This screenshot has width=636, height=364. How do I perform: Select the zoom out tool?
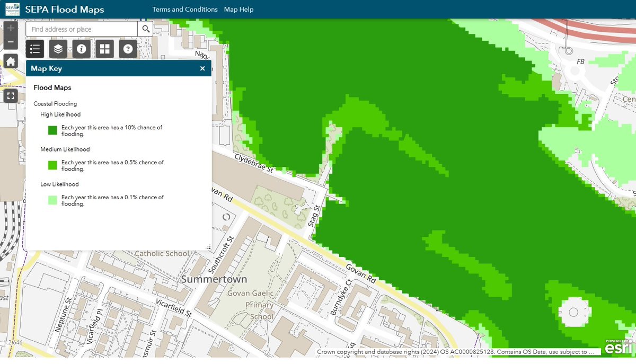(10, 41)
